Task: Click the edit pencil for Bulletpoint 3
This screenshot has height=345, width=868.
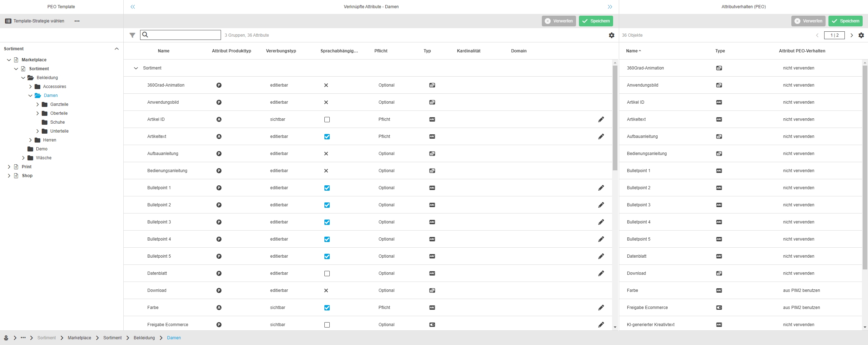Action: (601, 222)
